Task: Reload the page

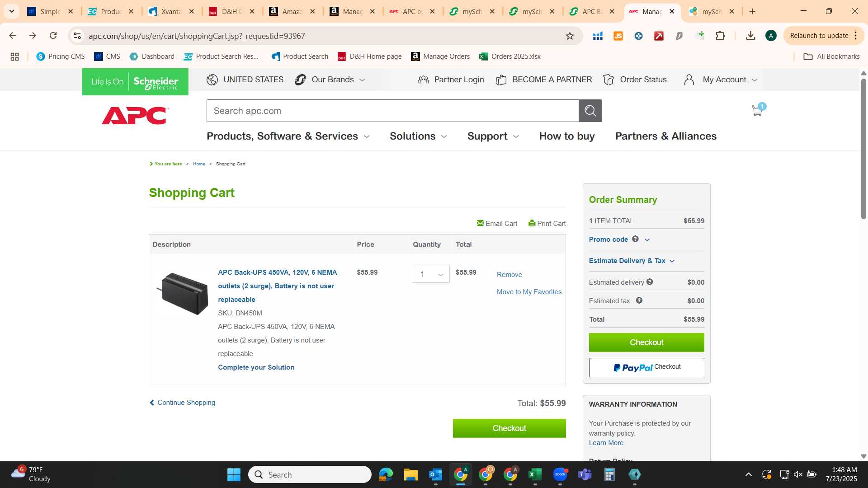Action: [x=53, y=36]
